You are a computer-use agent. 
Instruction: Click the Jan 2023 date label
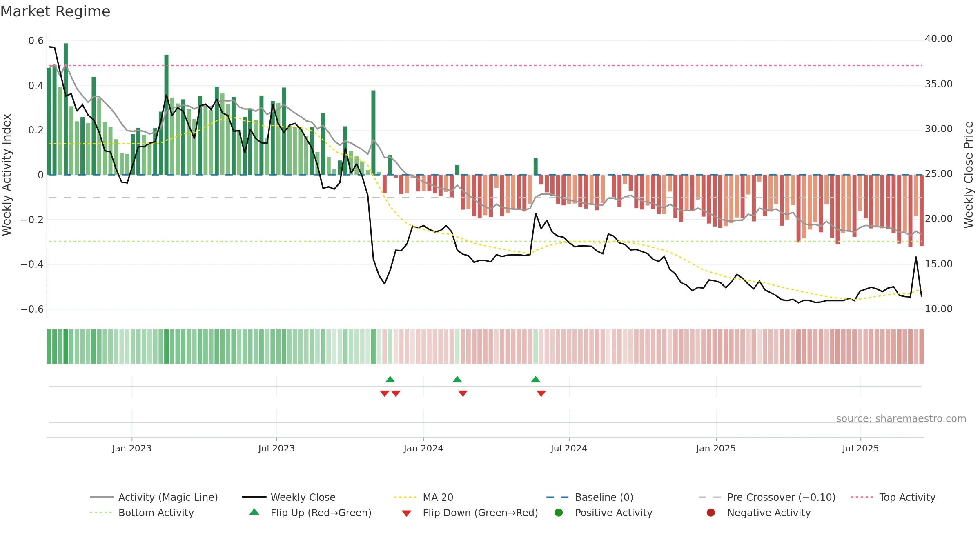click(x=132, y=449)
